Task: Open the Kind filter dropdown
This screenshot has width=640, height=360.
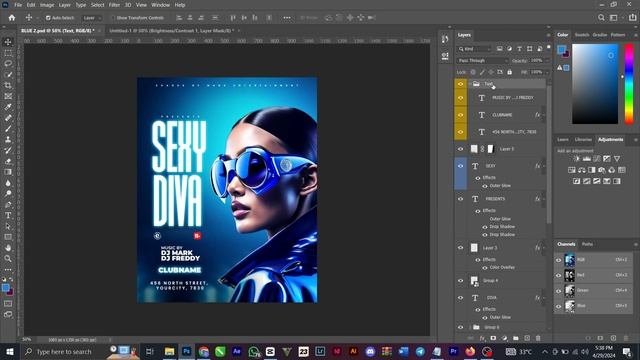Action: click(474, 49)
